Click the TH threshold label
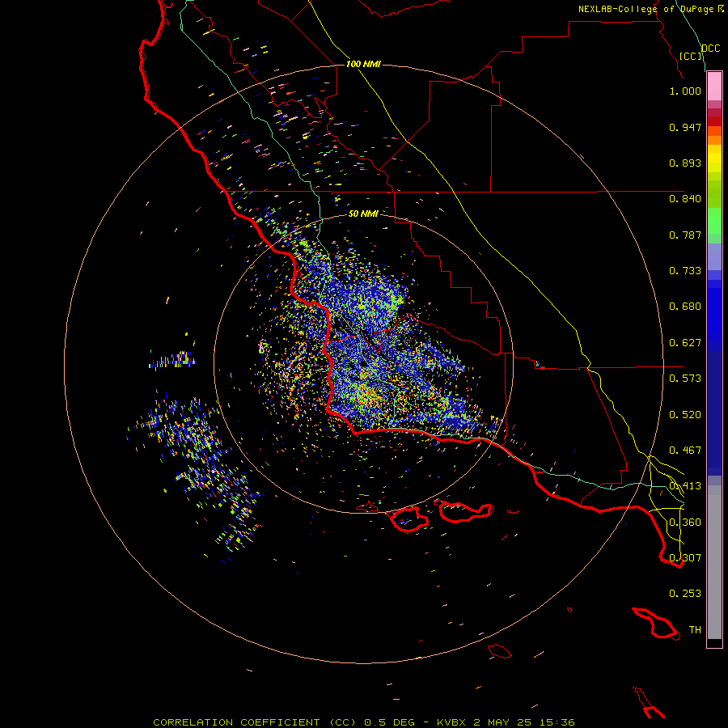Image resolution: width=728 pixels, height=728 pixels. click(x=695, y=630)
